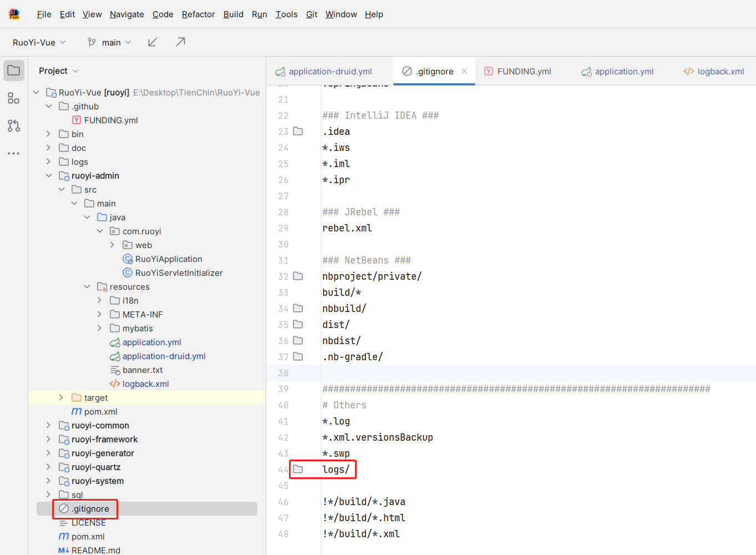
Task: Place cursor on rebel.xml line
Action: point(347,228)
